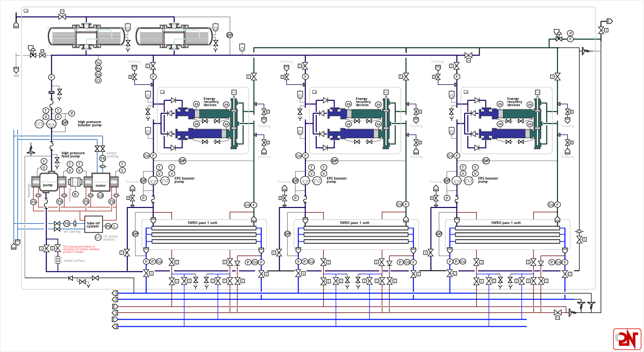
Task: Click the 'oil pump motors' label
Action: coord(110,238)
